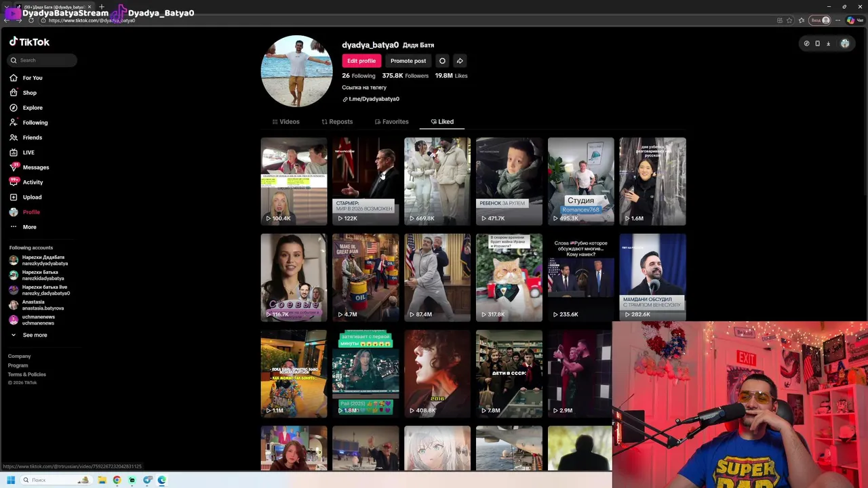Click the profile avatar picture
This screenshot has height=488, width=868.
coord(296,71)
